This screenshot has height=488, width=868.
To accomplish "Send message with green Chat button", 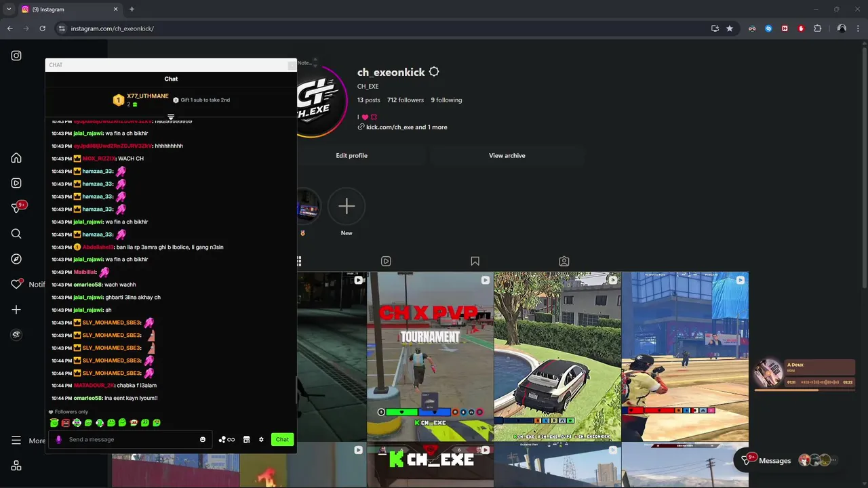I will click(x=282, y=439).
